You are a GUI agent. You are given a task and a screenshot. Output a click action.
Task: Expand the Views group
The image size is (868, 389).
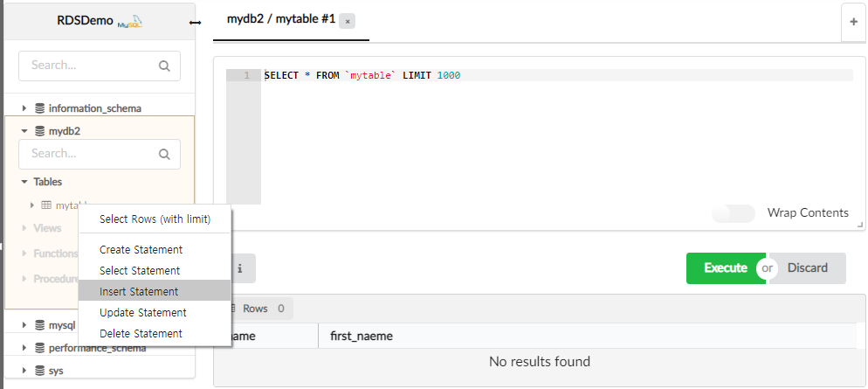click(24, 228)
